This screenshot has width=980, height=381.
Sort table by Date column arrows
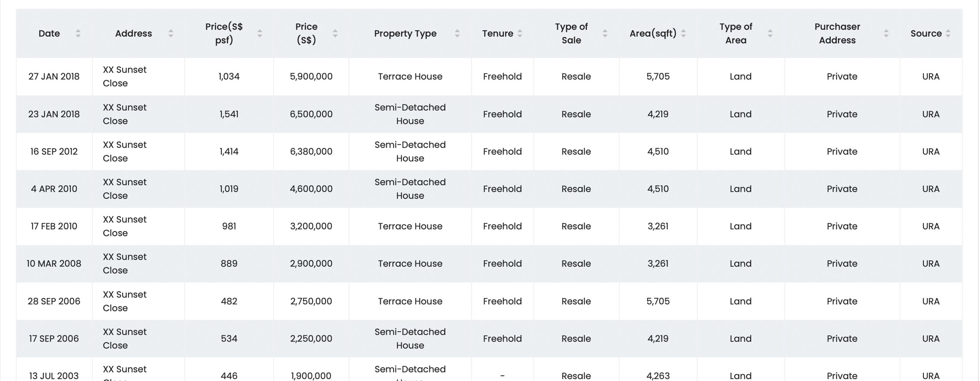[78, 34]
